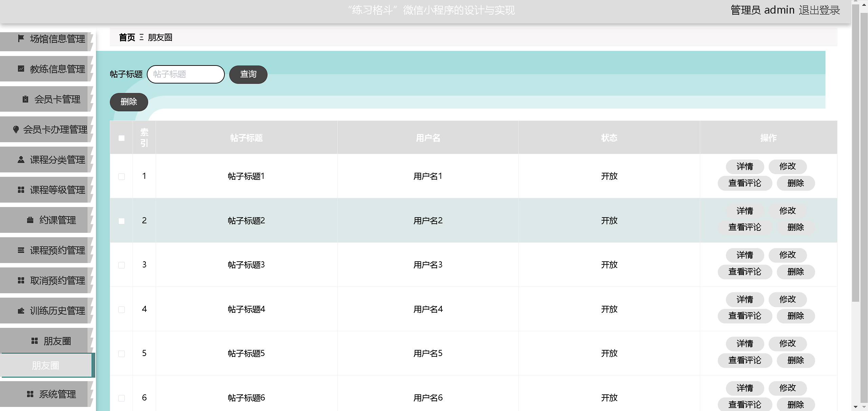Click the briefcase icon beside 约课管理
Image resolution: width=868 pixels, height=411 pixels.
click(x=30, y=220)
